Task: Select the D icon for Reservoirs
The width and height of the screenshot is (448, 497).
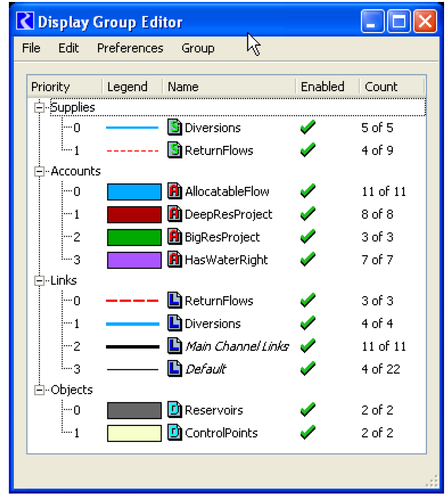Action: click(175, 410)
